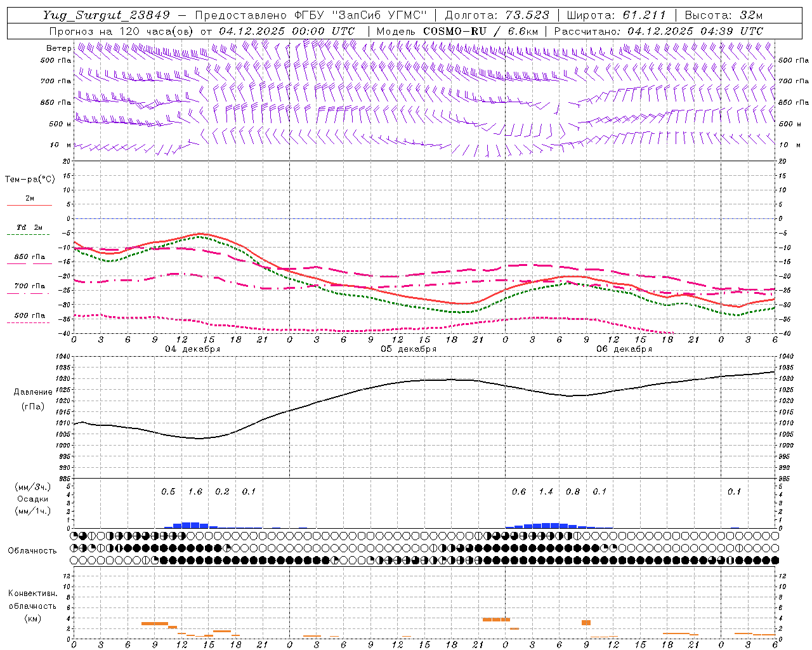Click the 0.8 precipitation total
The height and width of the screenshot is (650, 812).
click(573, 492)
